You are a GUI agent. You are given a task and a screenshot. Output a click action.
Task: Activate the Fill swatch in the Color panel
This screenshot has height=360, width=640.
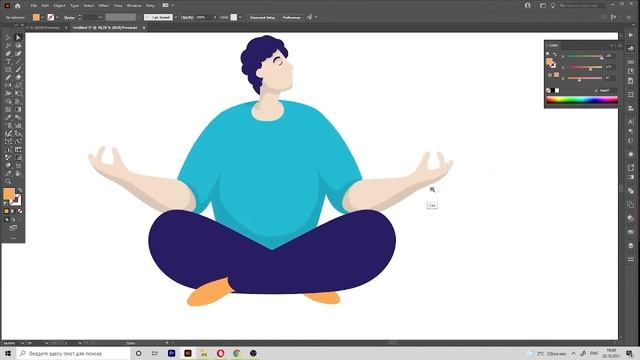549,61
